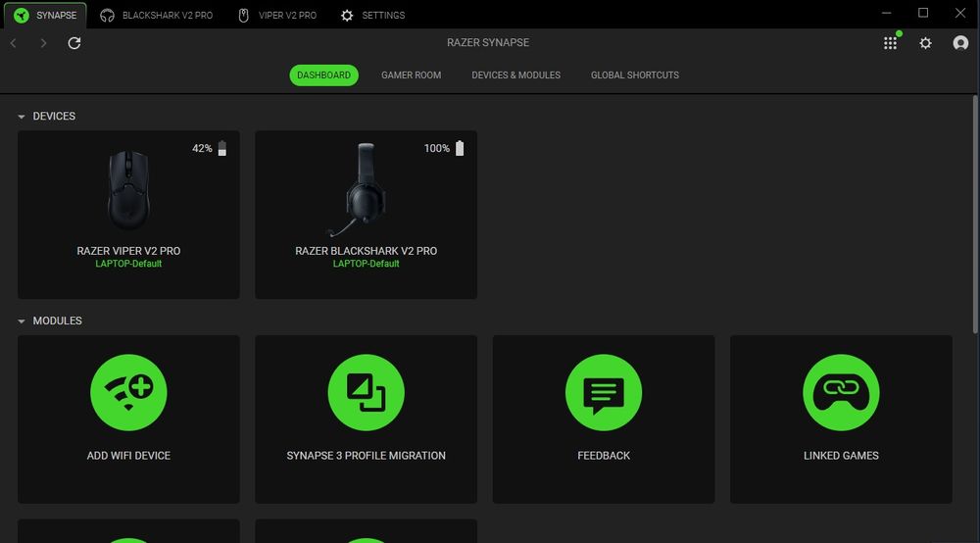Minimize the Synapse window

(886, 13)
